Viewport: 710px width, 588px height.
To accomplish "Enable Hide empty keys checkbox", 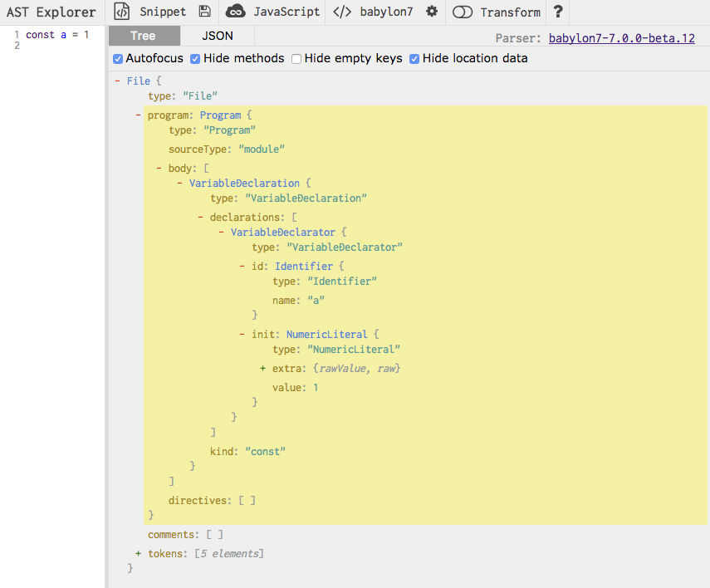I will pos(296,59).
